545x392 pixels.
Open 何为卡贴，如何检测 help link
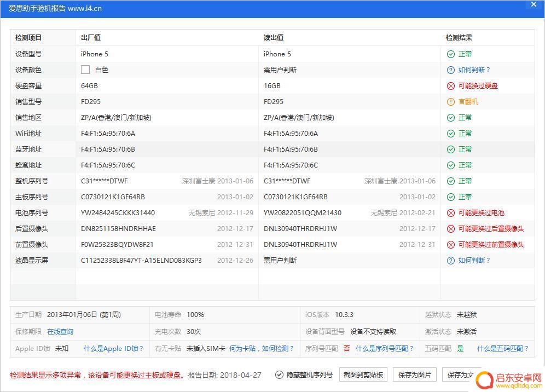[262, 349]
